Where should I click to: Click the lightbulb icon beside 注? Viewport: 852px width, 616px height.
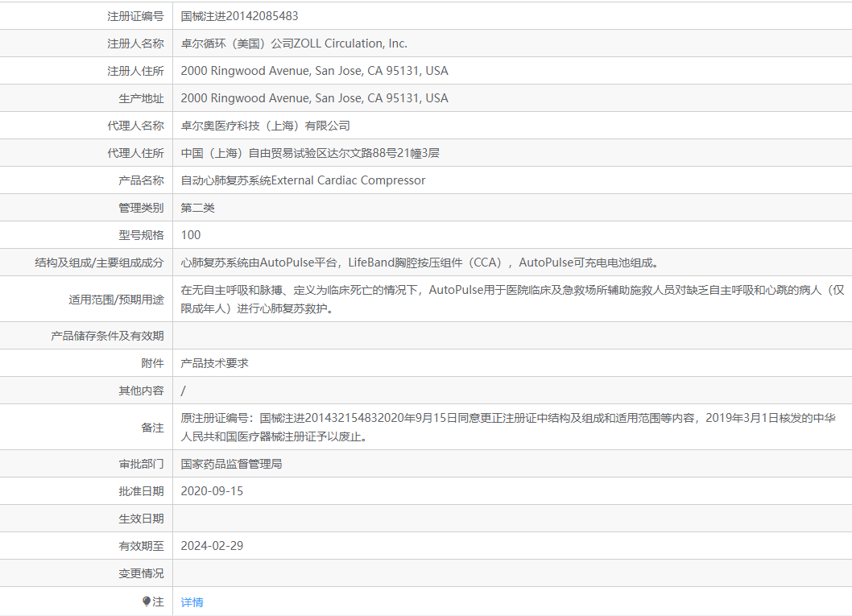point(147,601)
